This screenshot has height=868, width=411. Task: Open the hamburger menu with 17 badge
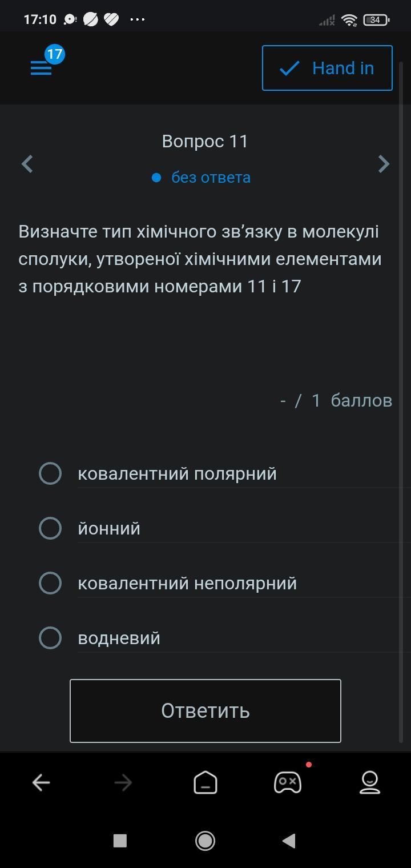click(42, 68)
